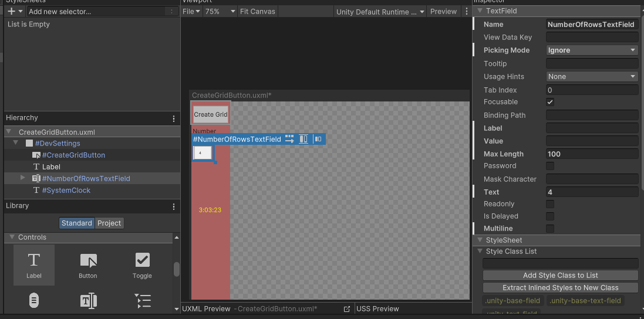Click the 3:03:23 clock label on canvas

(210, 210)
